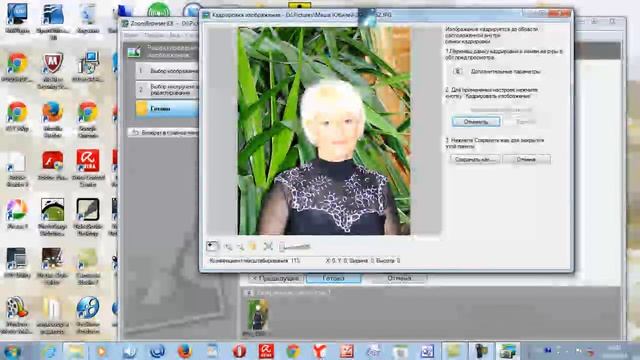
Task: Click Отмена button next to Сохранить как
Action: point(527,159)
